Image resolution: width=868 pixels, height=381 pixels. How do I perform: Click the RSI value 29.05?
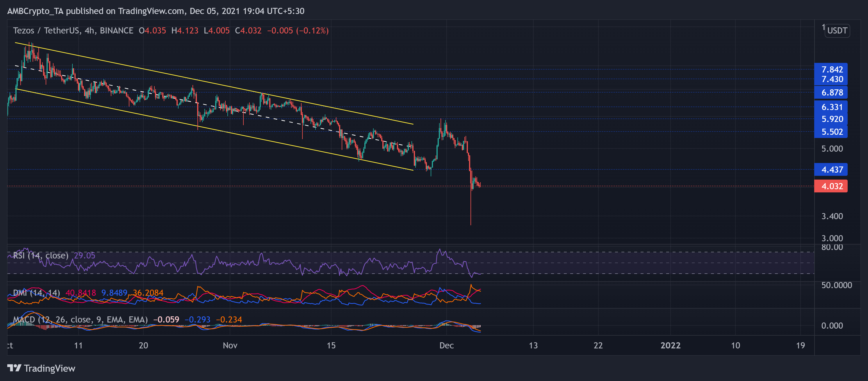[85, 256]
